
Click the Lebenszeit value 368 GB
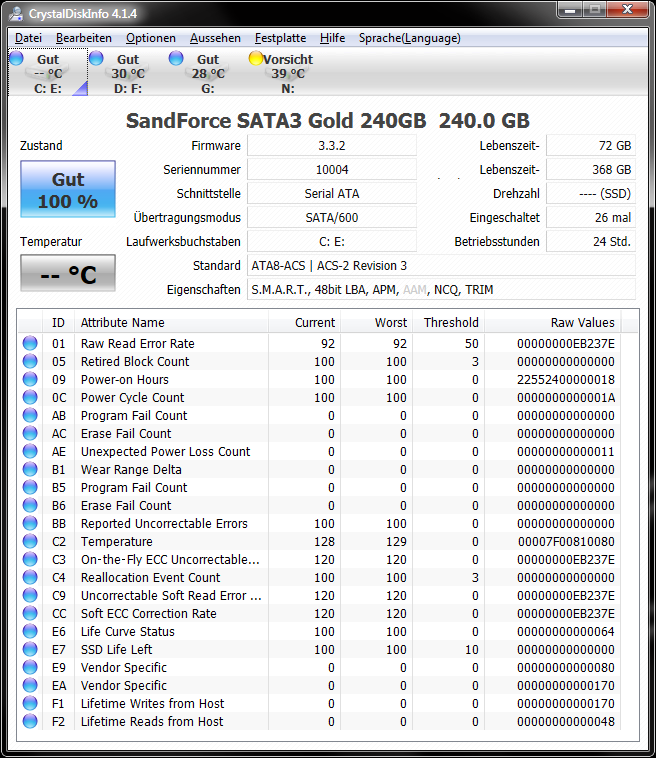coord(591,170)
